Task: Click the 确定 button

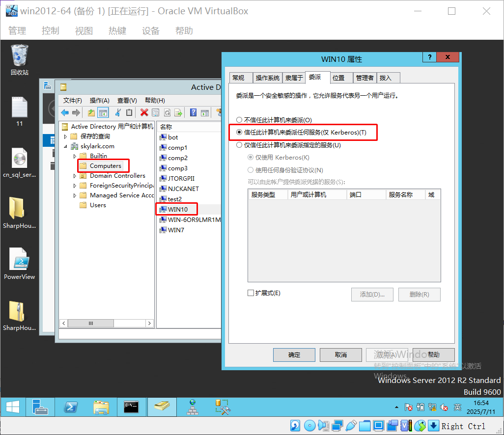Action: point(294,354)
